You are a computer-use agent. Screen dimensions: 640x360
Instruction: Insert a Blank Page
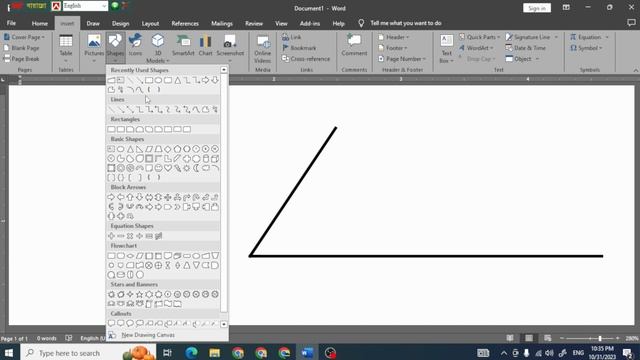pos(22,48)
